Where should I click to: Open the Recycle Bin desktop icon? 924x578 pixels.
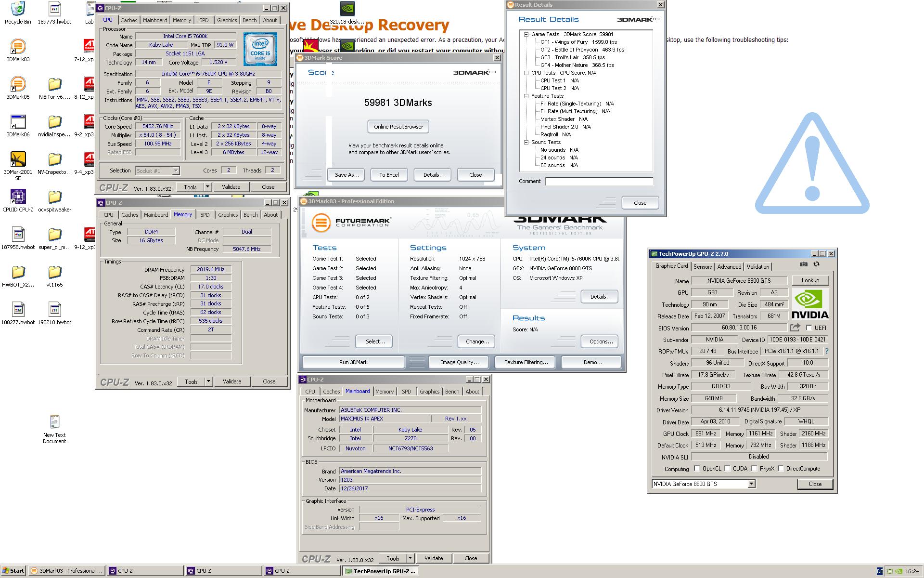(18, 13)
